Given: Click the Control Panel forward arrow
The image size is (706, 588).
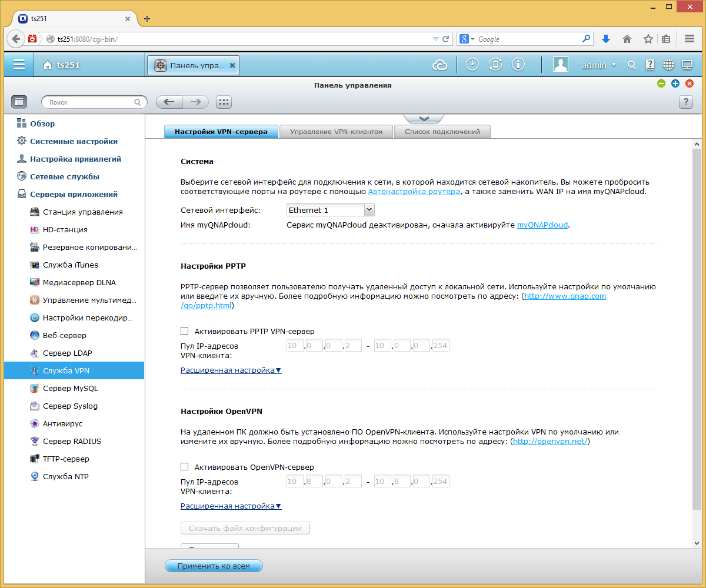Looking at the screenshot, I should tap(195, 102).
